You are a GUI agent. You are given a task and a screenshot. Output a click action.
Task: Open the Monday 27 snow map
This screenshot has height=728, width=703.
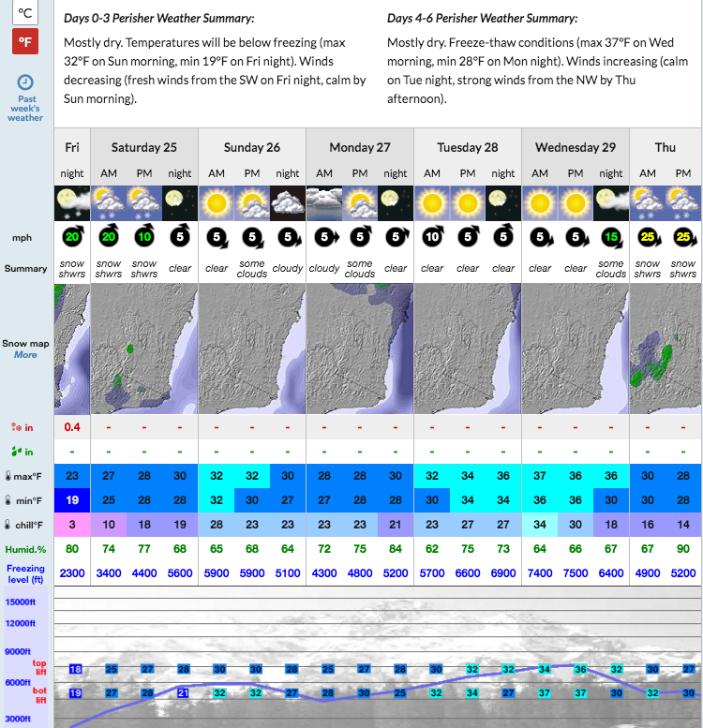(x=360, y=349)
